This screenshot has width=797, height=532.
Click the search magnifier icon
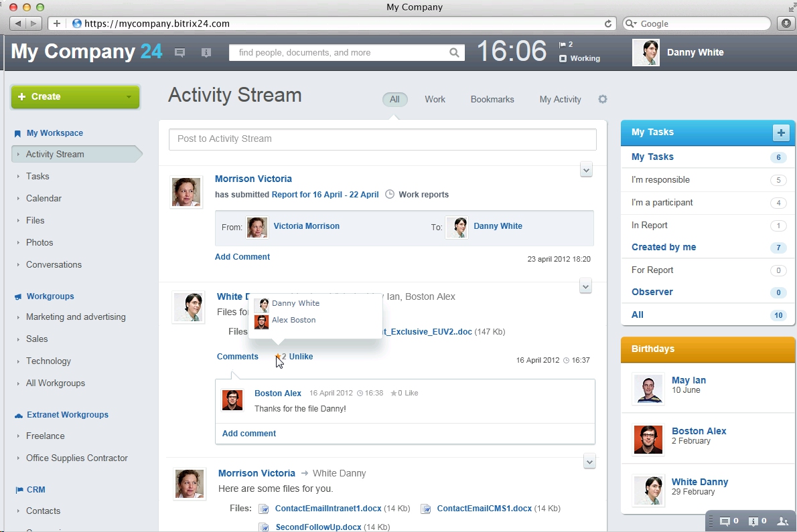pos(454,52)
